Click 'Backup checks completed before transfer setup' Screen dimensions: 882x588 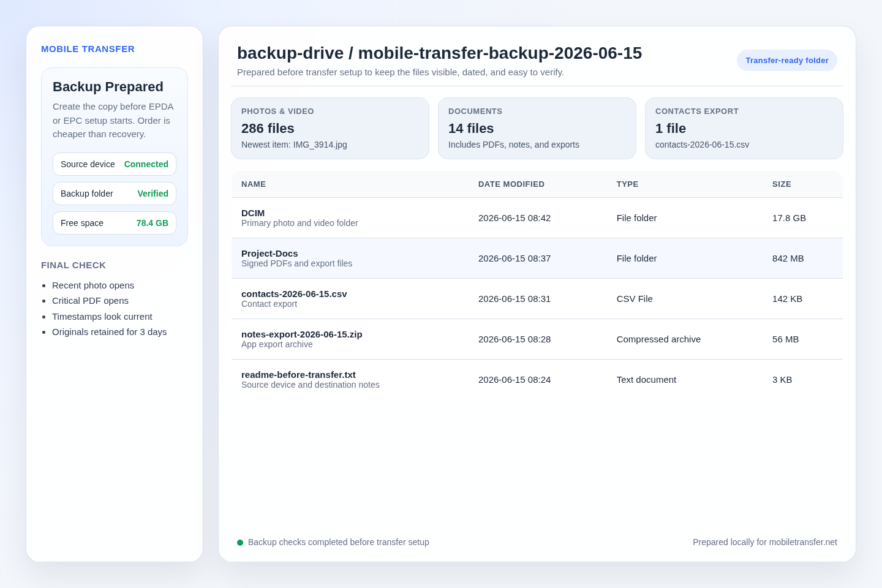339,542
